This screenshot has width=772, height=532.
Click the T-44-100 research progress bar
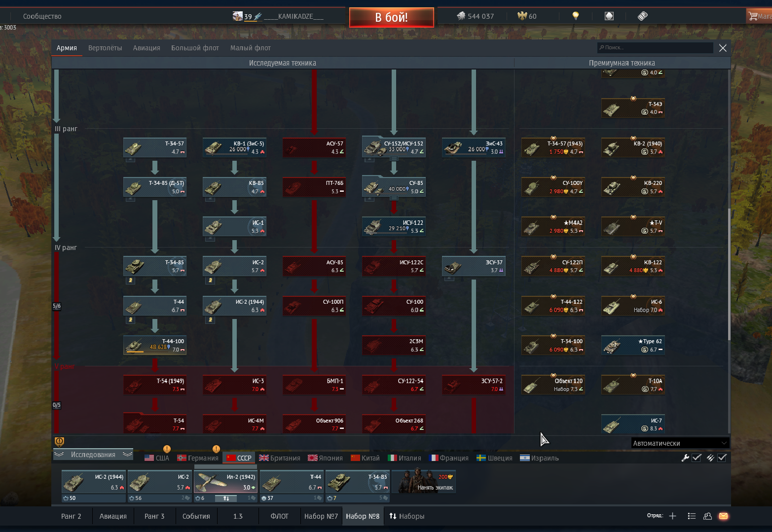pyautogui.click(x=135, y=352)
